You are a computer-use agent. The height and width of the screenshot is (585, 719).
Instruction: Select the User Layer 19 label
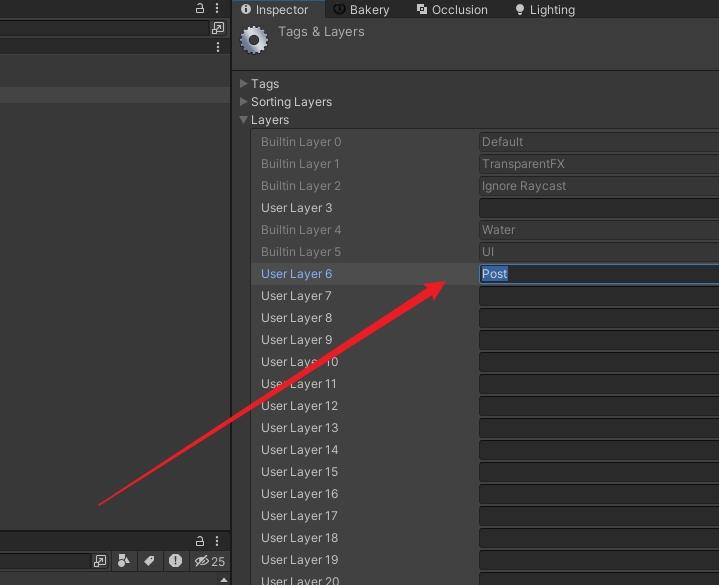click(299, 560)
